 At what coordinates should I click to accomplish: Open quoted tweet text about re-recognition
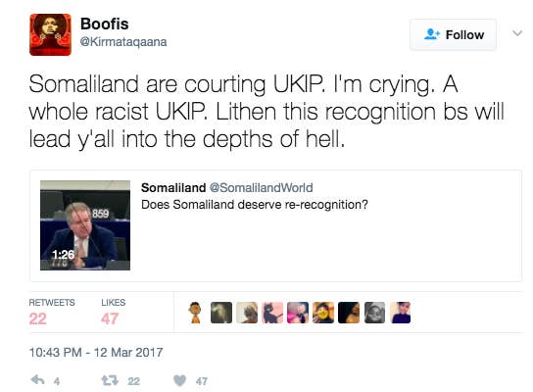coord(255,205)
